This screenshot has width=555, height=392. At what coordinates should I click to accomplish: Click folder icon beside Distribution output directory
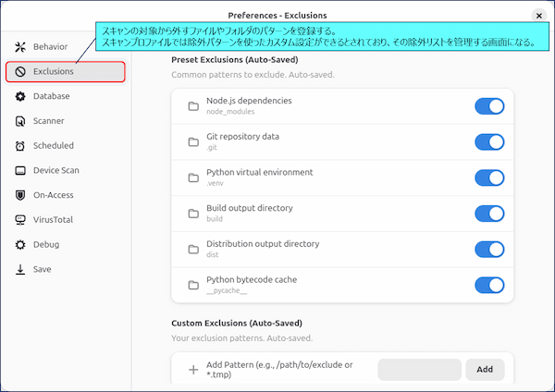tap(193, 249)
